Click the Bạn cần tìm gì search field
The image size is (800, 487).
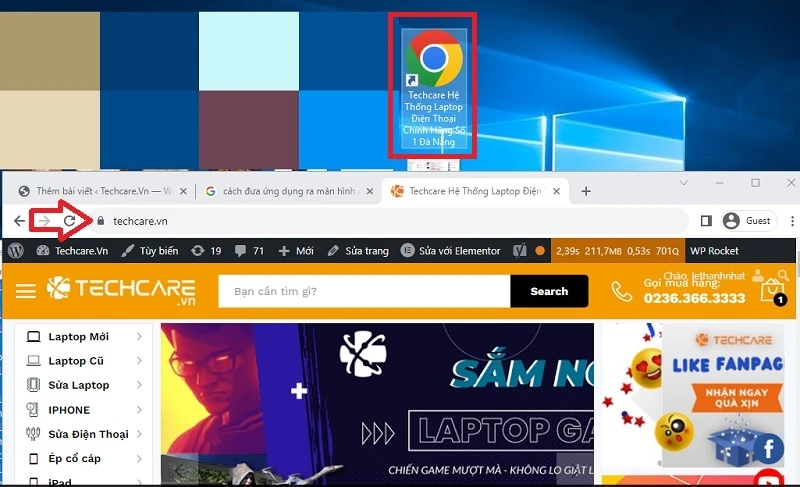point(364,291)
